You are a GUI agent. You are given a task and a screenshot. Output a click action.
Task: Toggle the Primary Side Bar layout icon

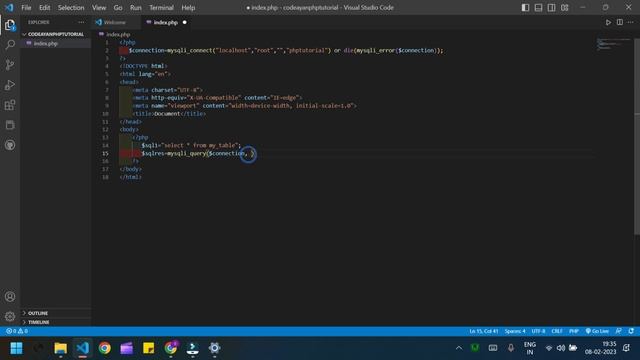tap(525, 8)
